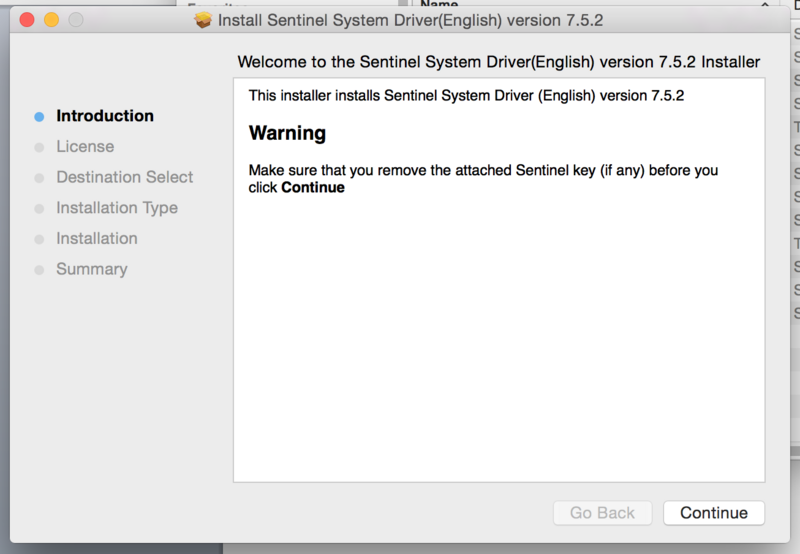This screenshot has height=554, width=800.
Task: Click the gray License step bullet
Action: click(x=39, y=147)
